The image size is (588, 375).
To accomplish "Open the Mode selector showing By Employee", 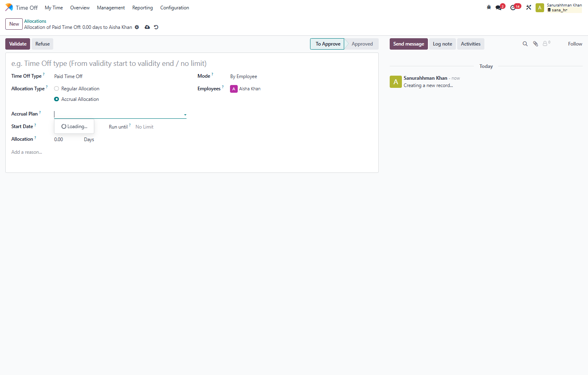I will 301,76.
